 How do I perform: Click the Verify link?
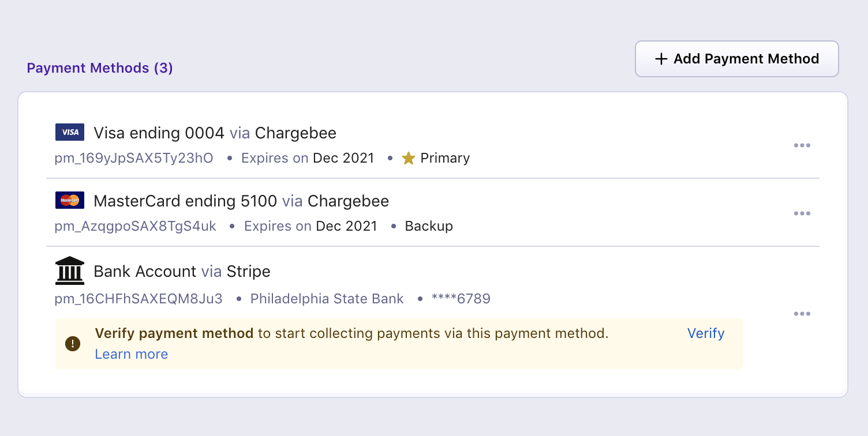point(706,333)
